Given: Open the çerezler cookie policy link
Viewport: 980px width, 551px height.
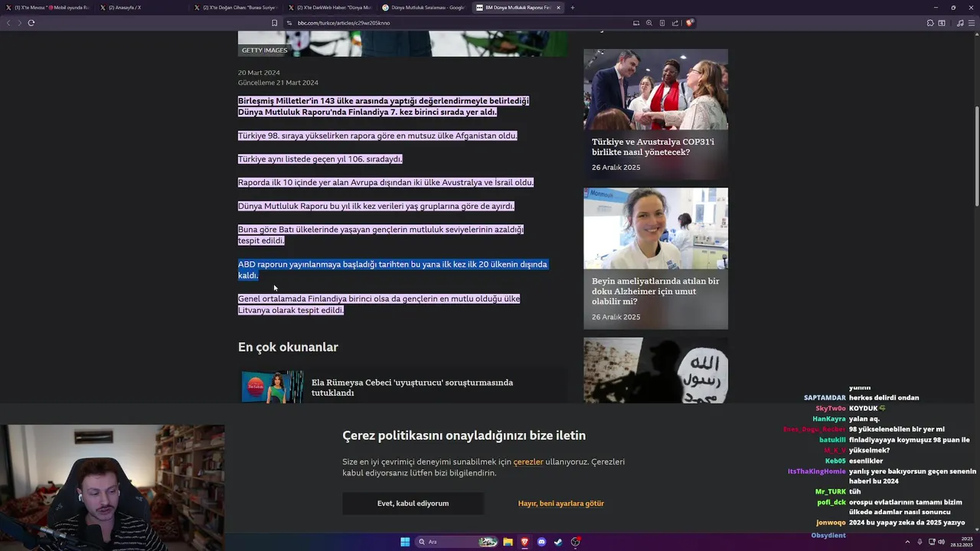Looking at the screenshot, I should pos(528,462).
